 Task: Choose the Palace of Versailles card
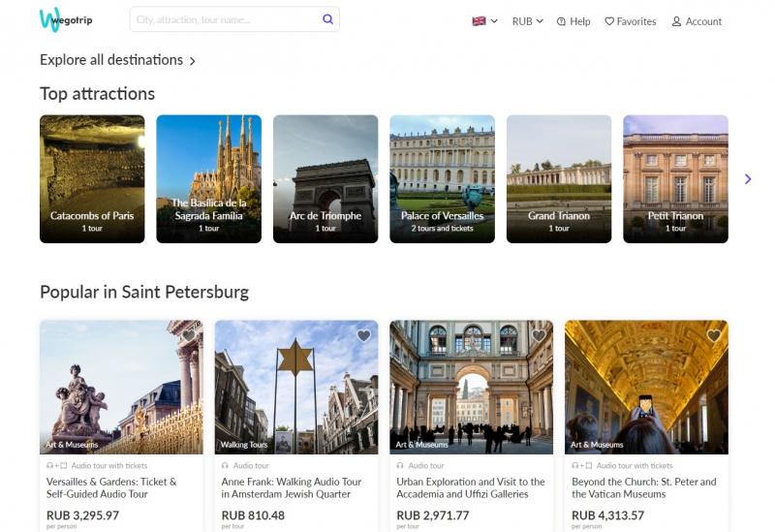click(442, 178)
